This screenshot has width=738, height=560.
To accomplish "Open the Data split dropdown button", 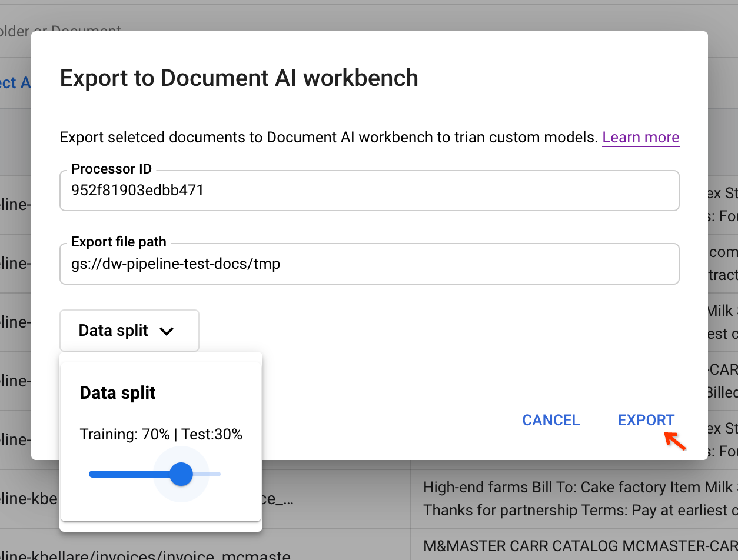I will (129, 331).
